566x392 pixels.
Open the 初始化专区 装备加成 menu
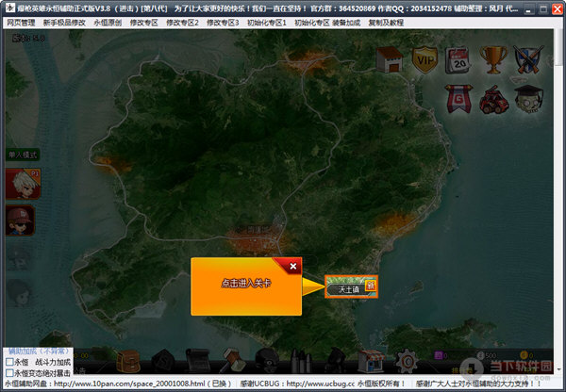click(x=327, y=23)
